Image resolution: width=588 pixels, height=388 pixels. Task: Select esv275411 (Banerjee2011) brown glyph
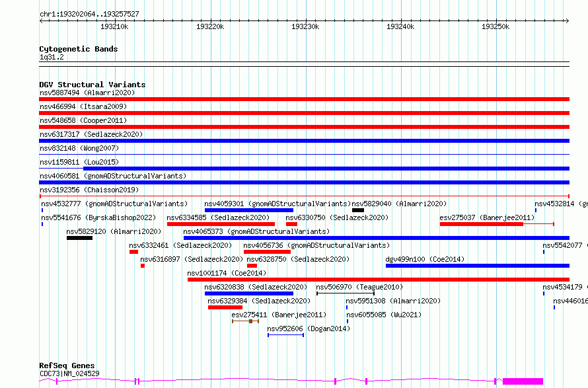pos(246,321)
